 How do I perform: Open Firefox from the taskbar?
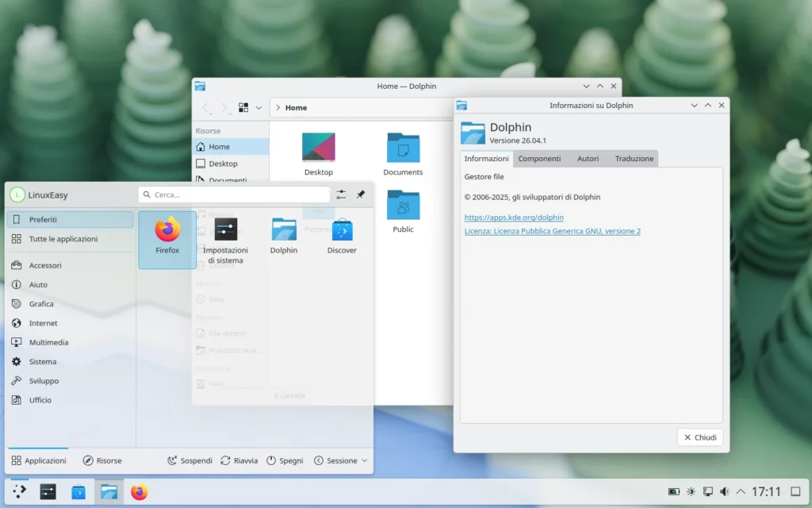(x=139, y=492)
